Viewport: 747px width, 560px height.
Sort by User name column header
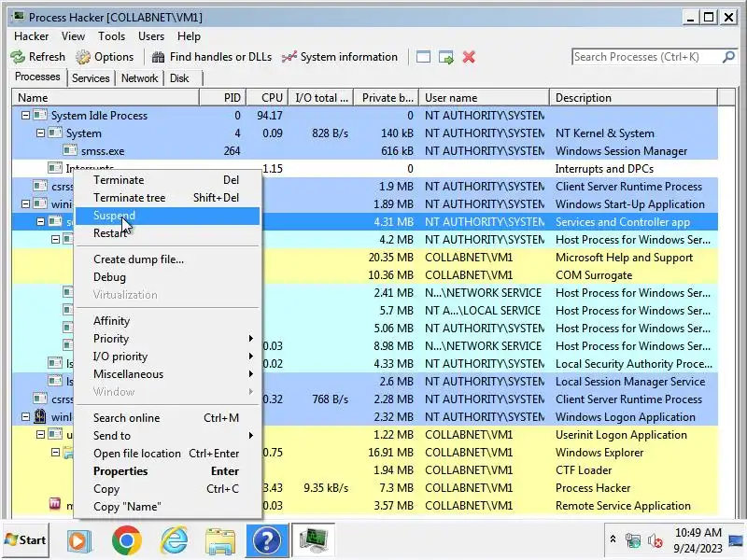pos(484,98)
